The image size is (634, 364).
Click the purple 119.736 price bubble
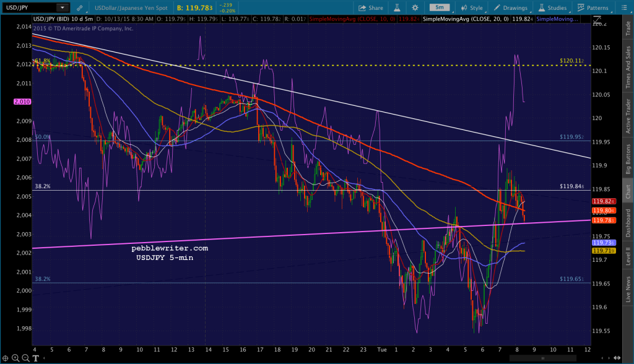click(x=604, y=243)
